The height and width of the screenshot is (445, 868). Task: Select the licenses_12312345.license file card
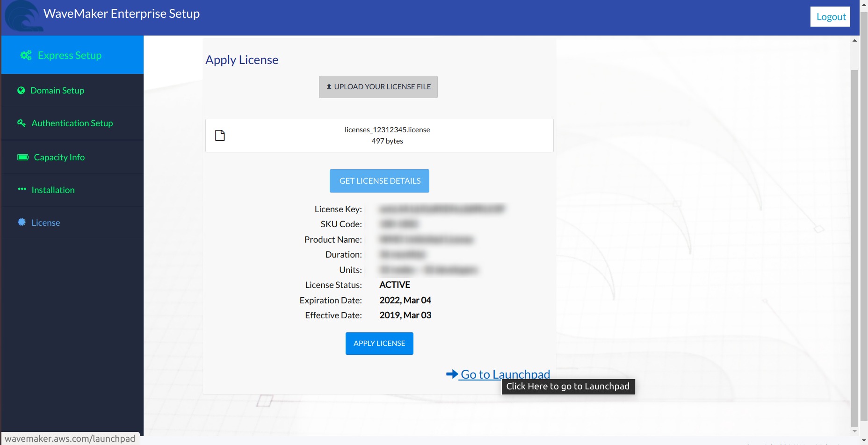pyautogui.click(x=379, y=135)
